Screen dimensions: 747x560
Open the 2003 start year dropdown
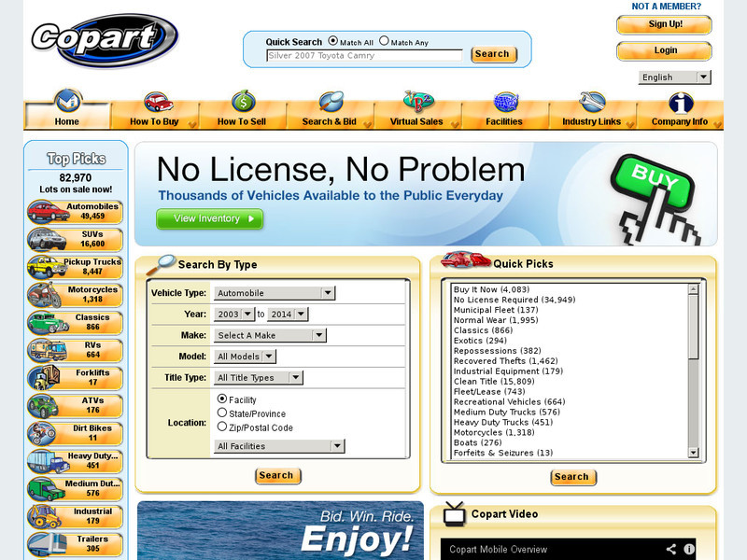point(234,315)
